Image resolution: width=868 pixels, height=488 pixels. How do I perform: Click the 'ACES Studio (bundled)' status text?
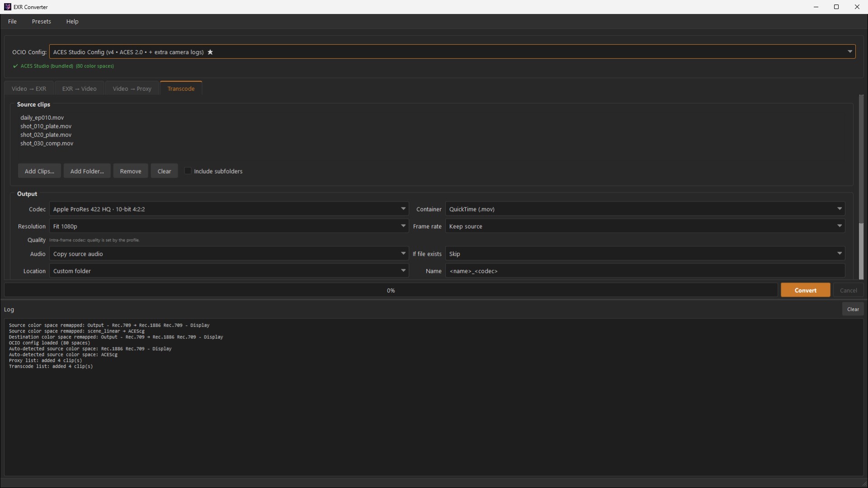[47, 66]
